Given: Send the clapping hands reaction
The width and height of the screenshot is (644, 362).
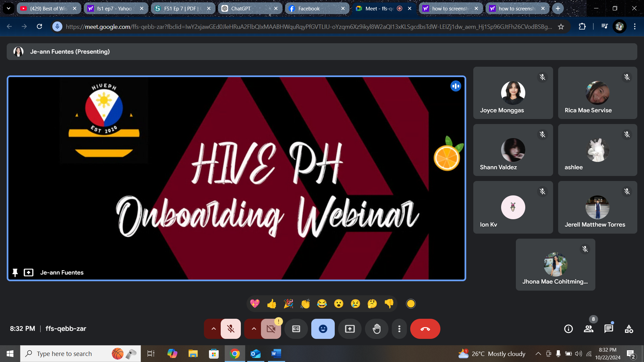Looking at the screenshot, I should click(x=305, y=304).
